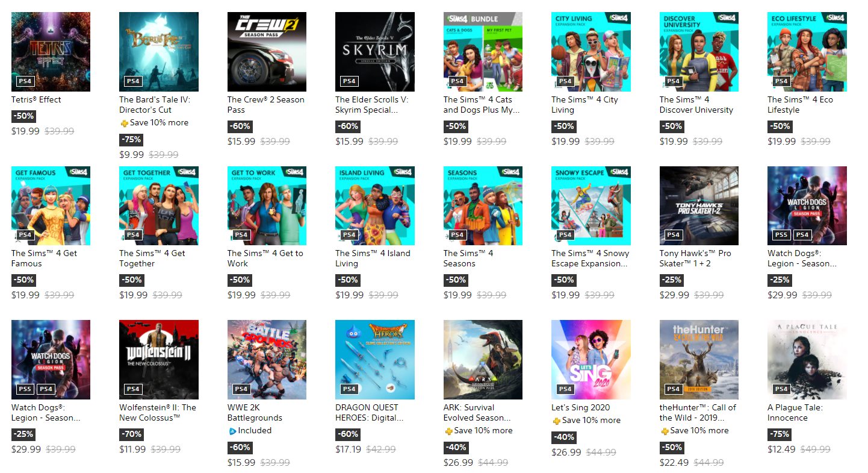Open the Tetris Effect game thumbnail
Image resolution: width=868 pixels, height=473 pixels.
pyautogui.click(x=51, y=52)
